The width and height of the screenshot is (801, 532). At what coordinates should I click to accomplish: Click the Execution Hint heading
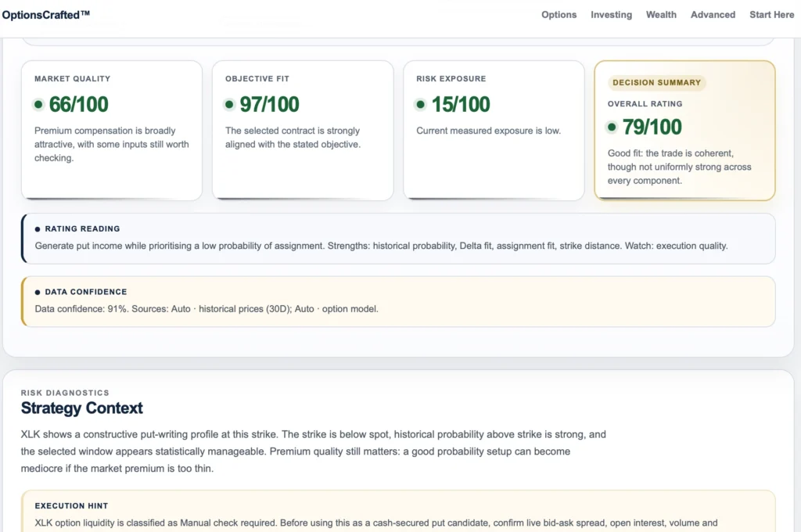pos(71,506)
